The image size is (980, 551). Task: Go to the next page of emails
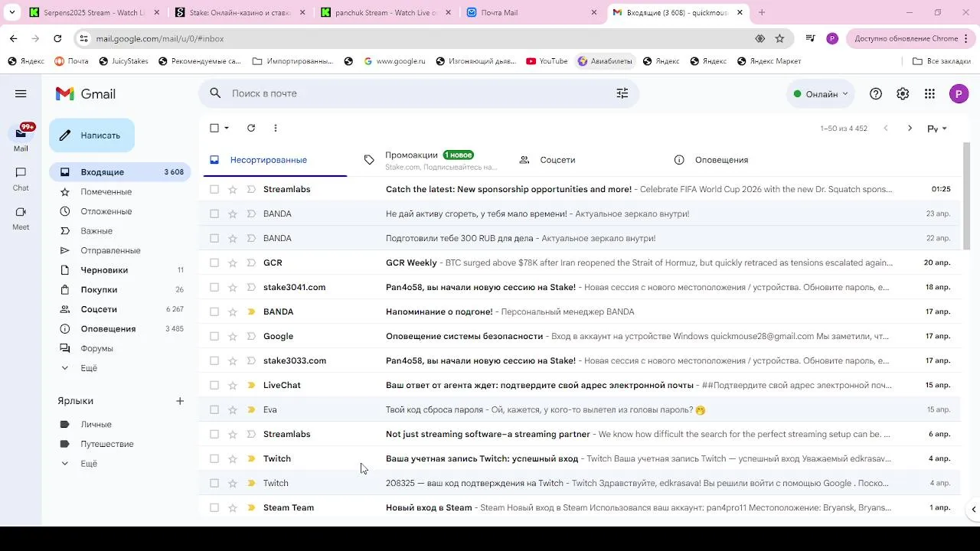pos(910,128)
